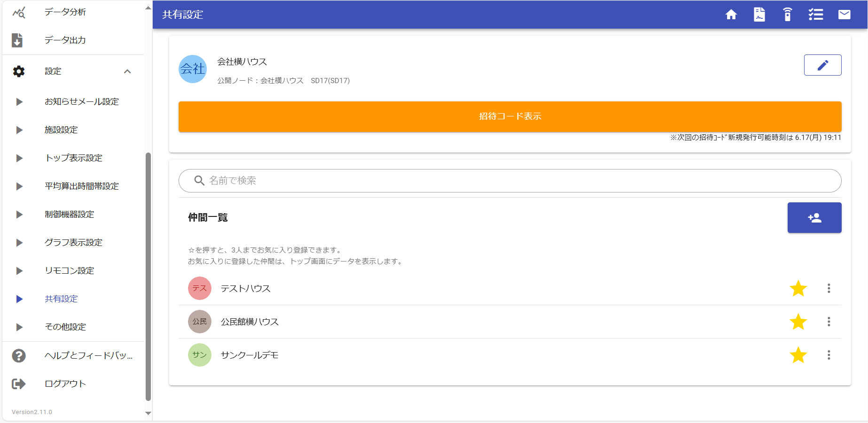Click the 会社 avatar circle
This screenshot has width=868, height=423.
coord(193,69)
